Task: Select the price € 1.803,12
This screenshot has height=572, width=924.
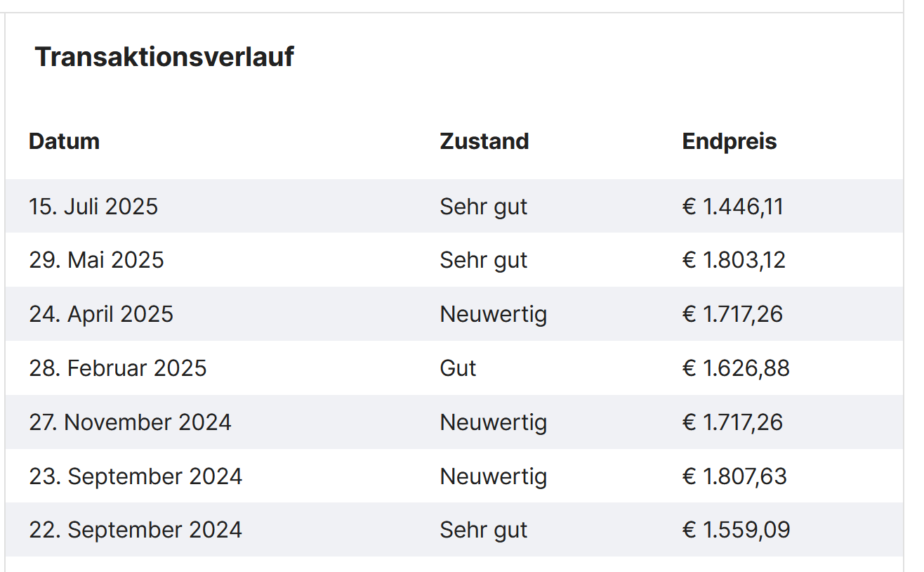Action: [x=734, y=260]
